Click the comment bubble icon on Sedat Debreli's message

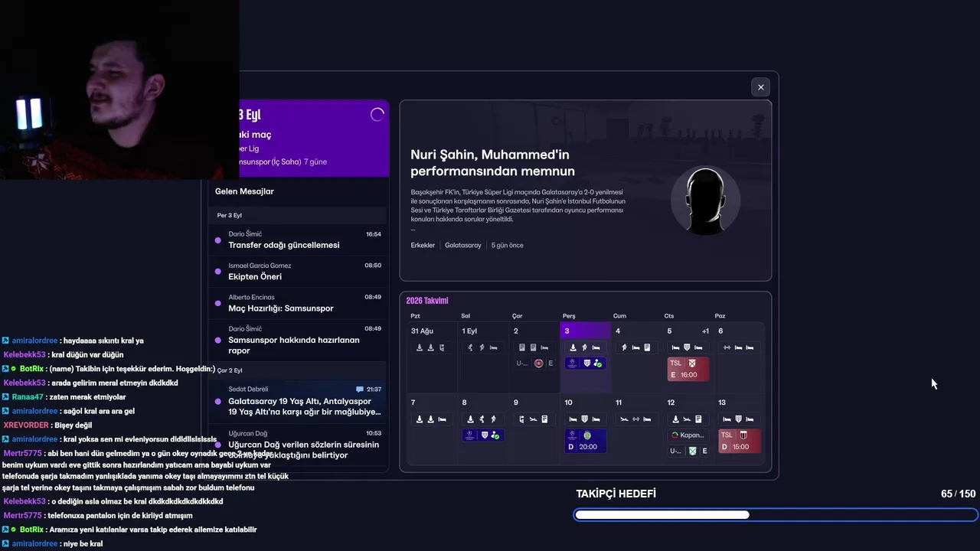click(x=359, y=390)
